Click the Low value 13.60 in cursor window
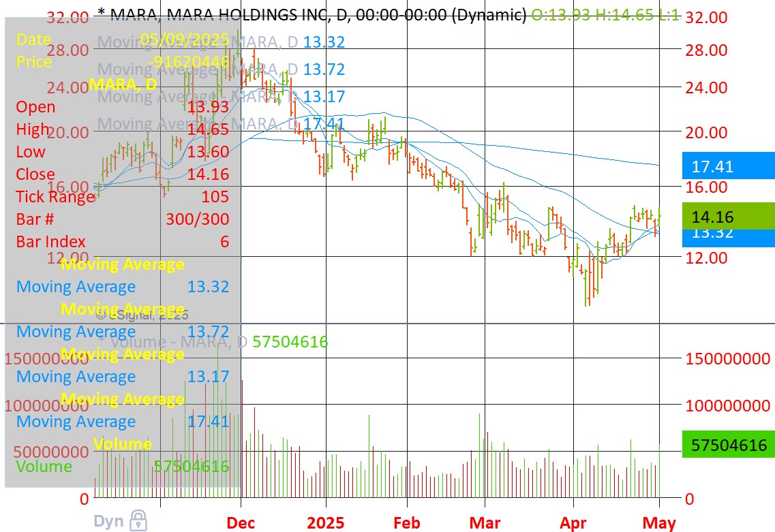775x532 pixels. (x=208, y=151)
